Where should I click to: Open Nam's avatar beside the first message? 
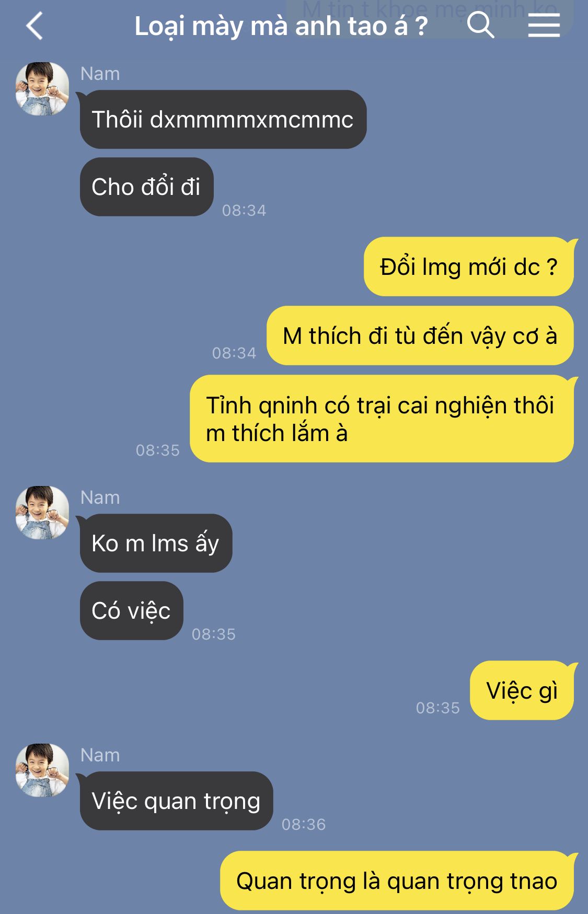tap(42, 89)
